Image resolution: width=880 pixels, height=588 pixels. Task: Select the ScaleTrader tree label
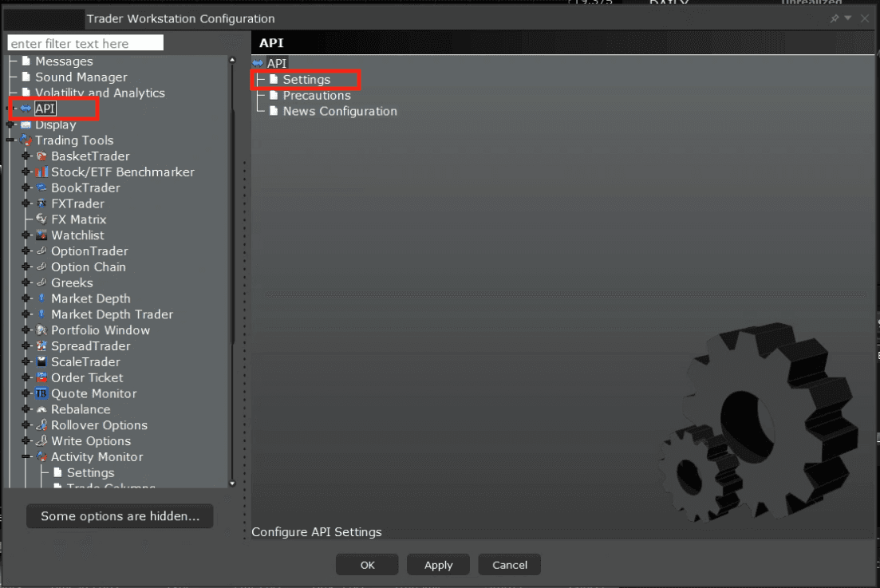(x=85, y=362)
